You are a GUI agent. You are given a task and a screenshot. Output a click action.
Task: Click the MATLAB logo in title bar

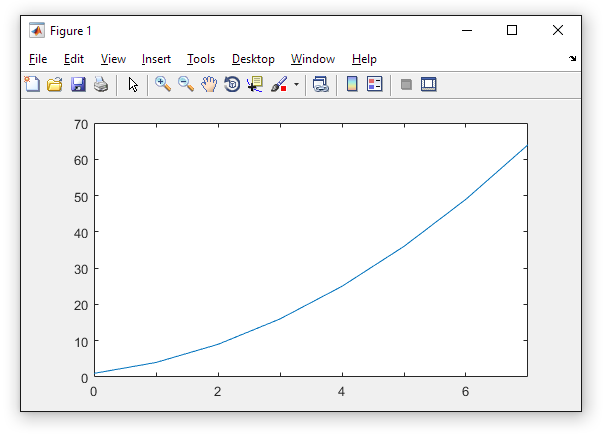37,30
